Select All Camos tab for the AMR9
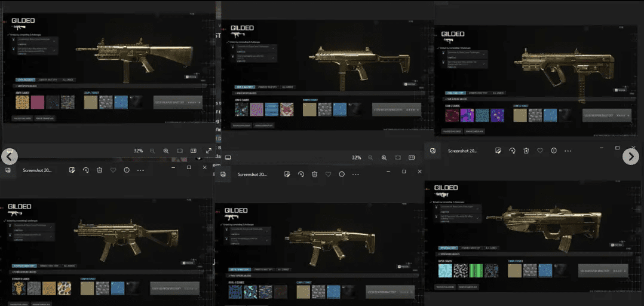Screen dimensions: 644x306 [68, 79]
